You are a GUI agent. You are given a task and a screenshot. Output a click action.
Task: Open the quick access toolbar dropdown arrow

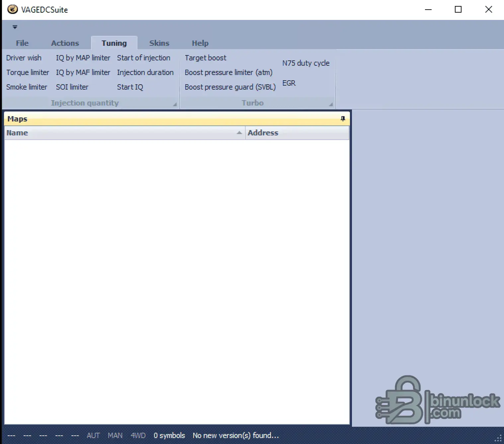tap(15, 27)
